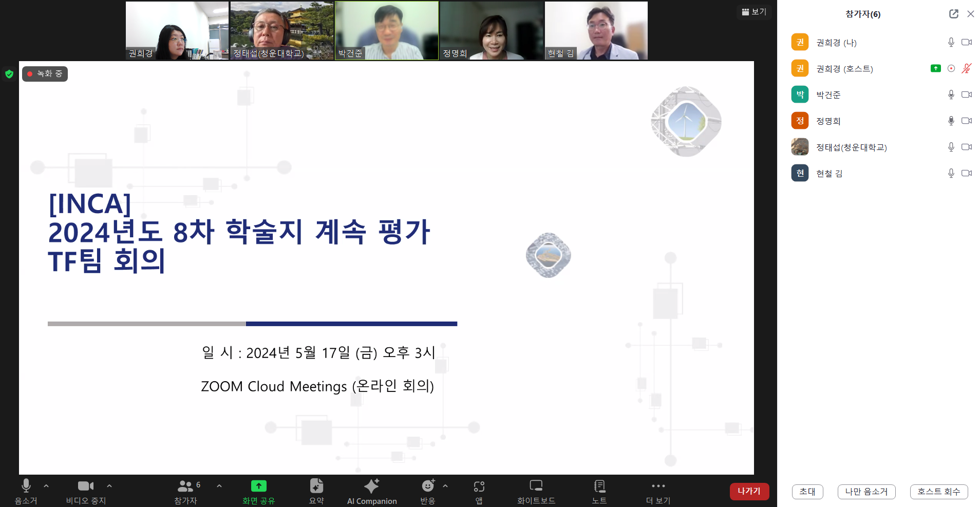
Task: Expand participants options arrow next to 참가자
Action: pos(219,485)
